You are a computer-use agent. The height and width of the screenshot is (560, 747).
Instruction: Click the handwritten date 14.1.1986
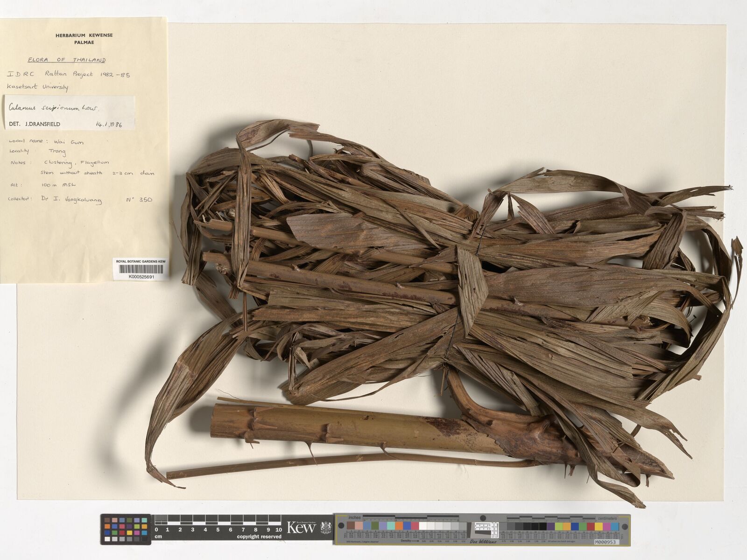pyautogui.click(x=109, y=125)
